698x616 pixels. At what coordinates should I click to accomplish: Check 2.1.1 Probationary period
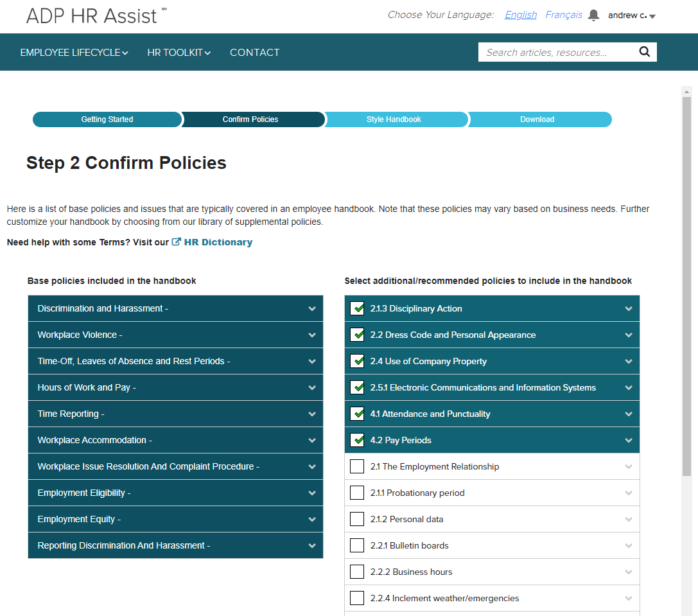point(357,493)
